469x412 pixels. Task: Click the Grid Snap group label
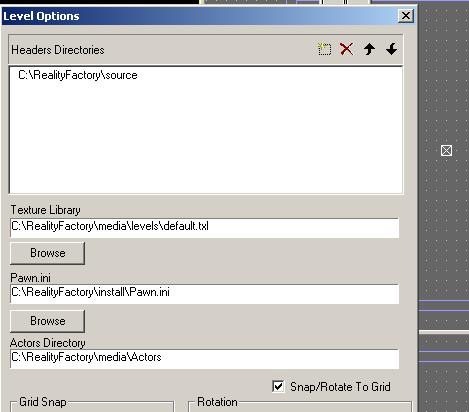(43, 402)
